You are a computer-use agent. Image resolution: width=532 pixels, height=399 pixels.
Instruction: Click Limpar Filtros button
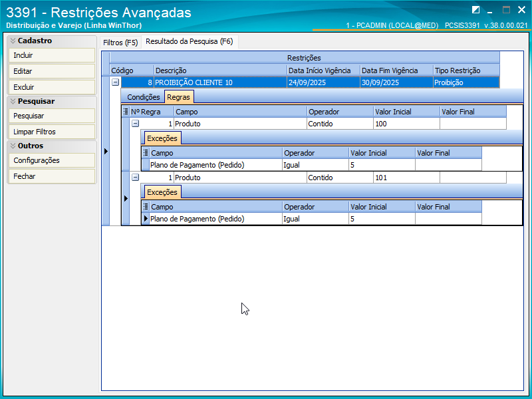[52, 132]
